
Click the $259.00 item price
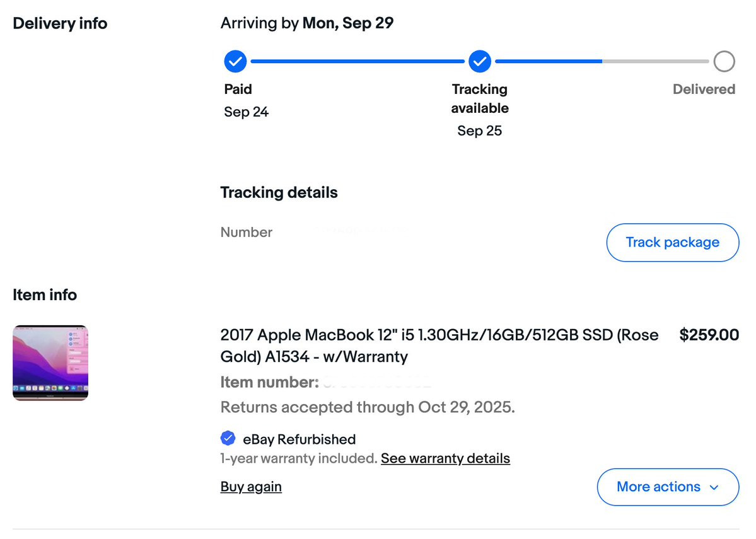tap(709, 335)
